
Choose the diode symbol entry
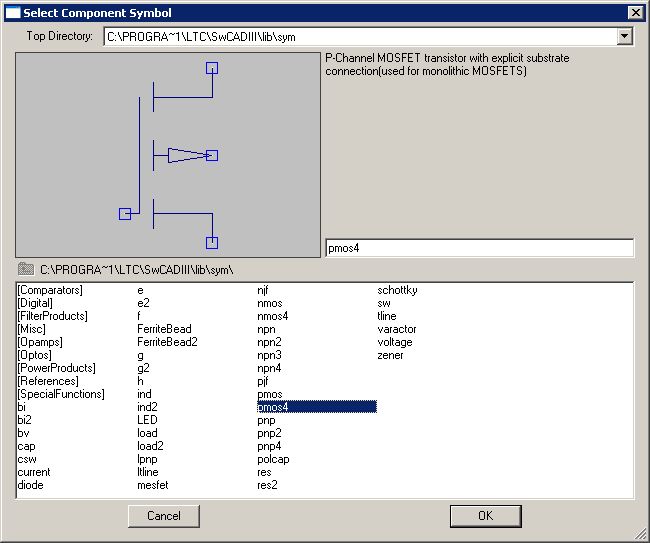click(x=29, y=485)
